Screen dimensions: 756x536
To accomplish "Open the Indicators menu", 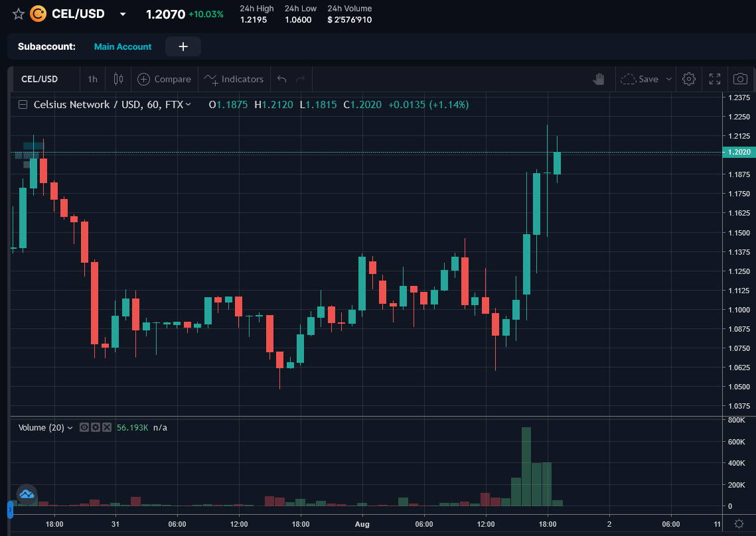I will click(234, 79).
